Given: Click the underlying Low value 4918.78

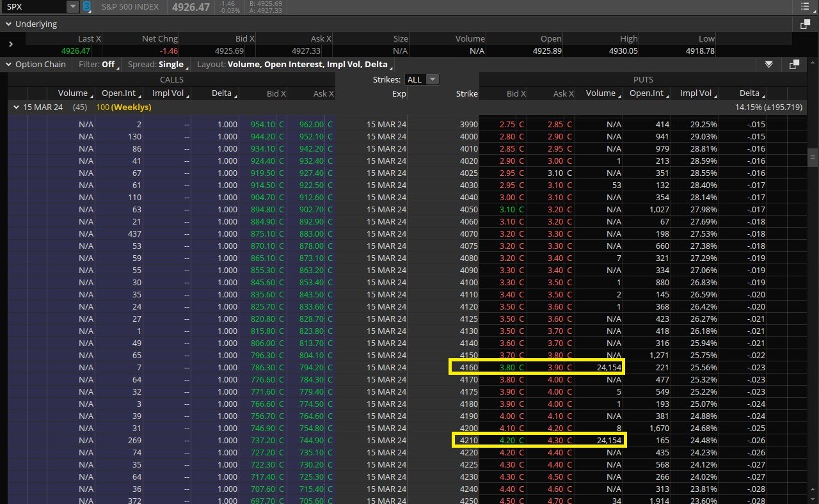Looking at the screenshot, I should point(700,51).
